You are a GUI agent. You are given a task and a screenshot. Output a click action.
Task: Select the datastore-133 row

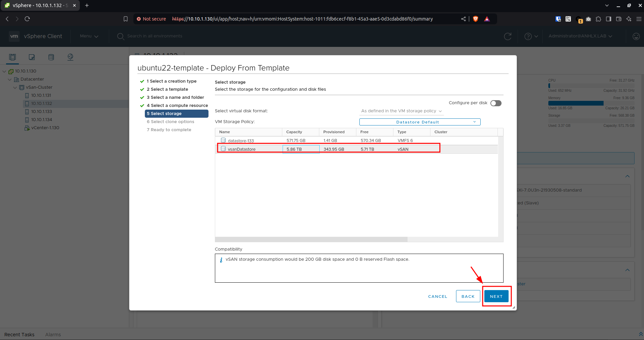[x=356, y=141]
